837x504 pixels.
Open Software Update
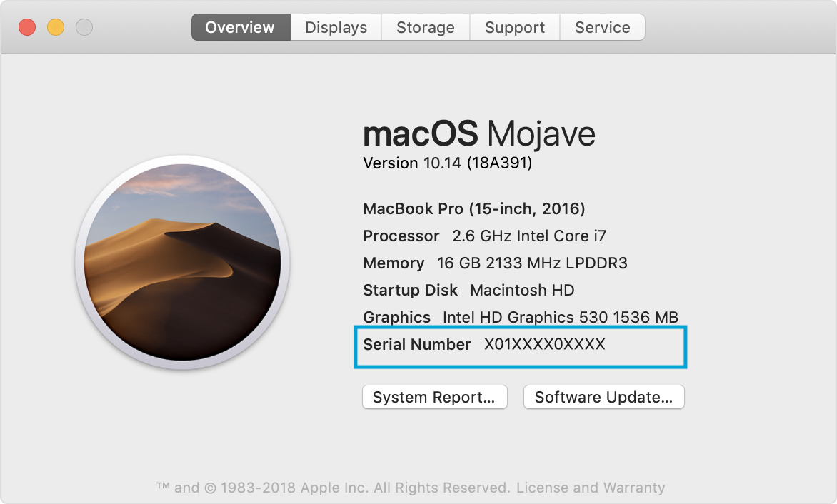tap(603, 397)
